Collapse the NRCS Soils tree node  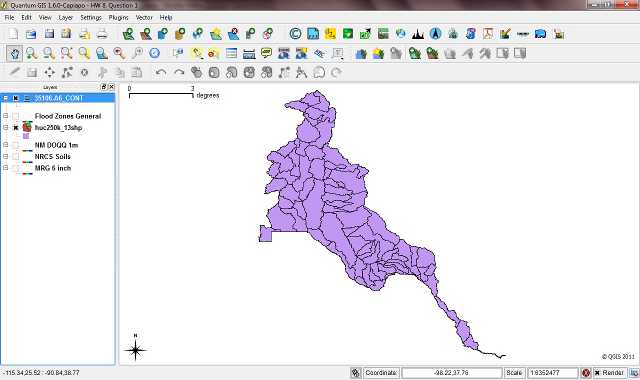point(6,156)
